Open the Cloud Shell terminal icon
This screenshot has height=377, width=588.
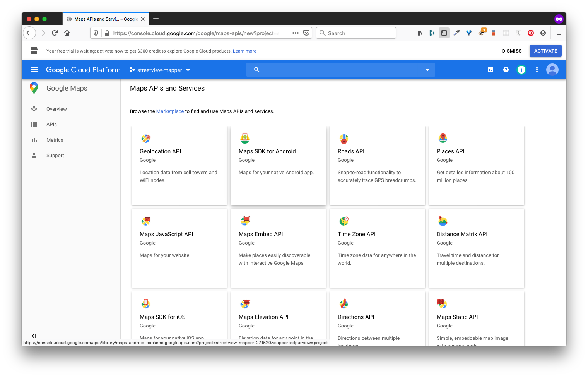point(490,70)
